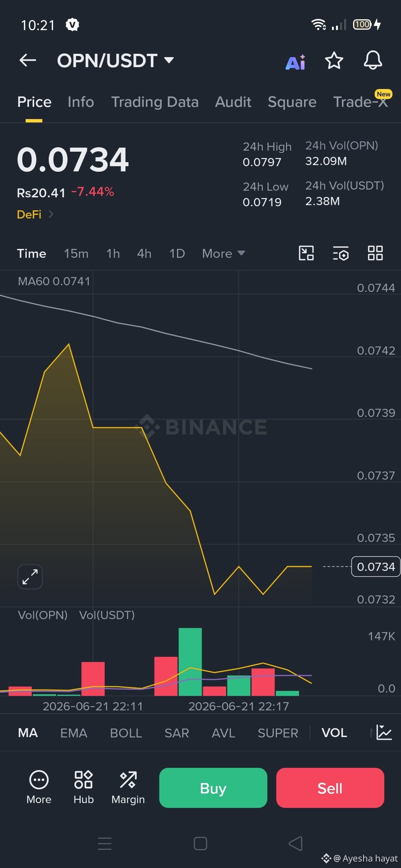Screen dimensions: 401x868
Task: Tap the green Buy button
Action: [213, 788]
